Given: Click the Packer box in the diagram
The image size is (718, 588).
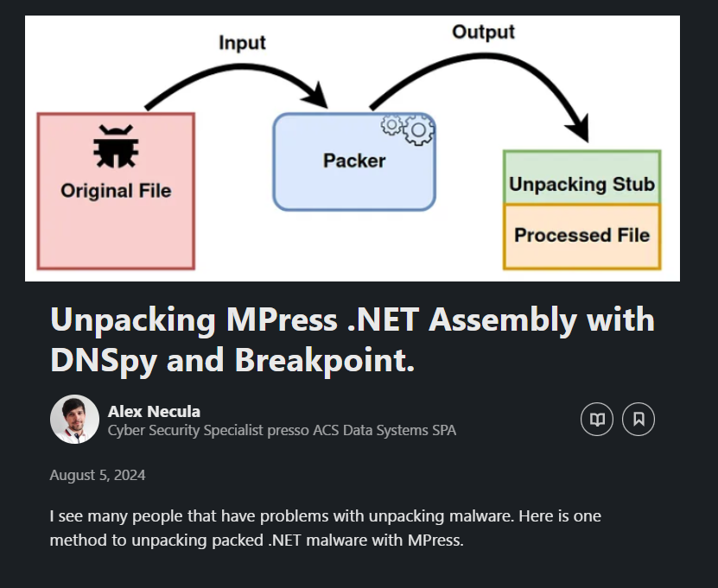Looking at the screenshot, I should pyautogui.click(x=354, y=162).
